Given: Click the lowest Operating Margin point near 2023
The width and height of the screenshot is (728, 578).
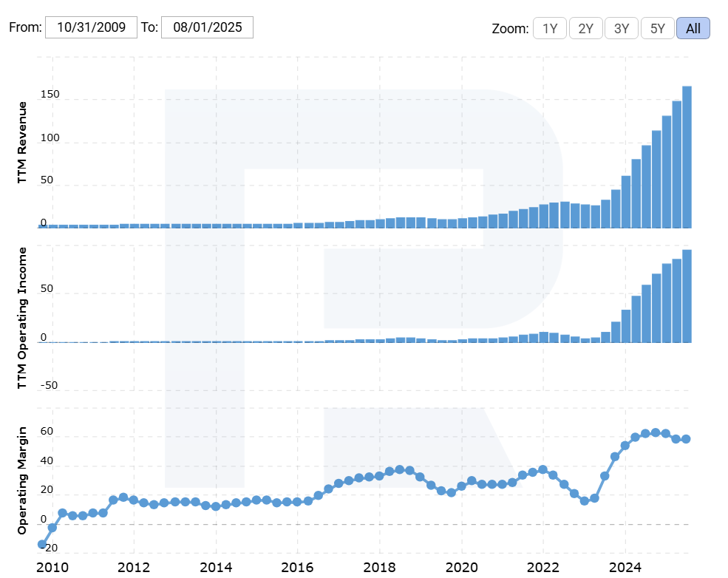Looking at the screenshot, I should coord(584,500).
